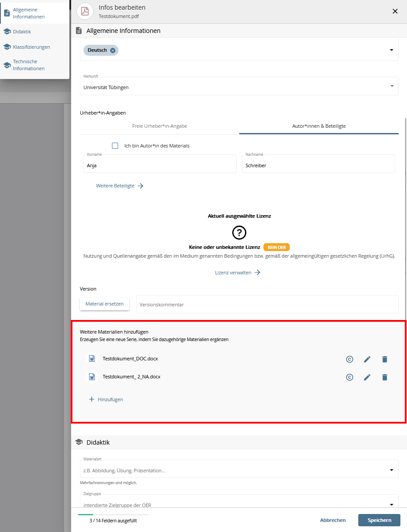Image resolution: width=407 pixels, height=532 pixels.
Task: Switch to 'Freie Urheber*in-Angabe' tab
Action: [159, 126]
